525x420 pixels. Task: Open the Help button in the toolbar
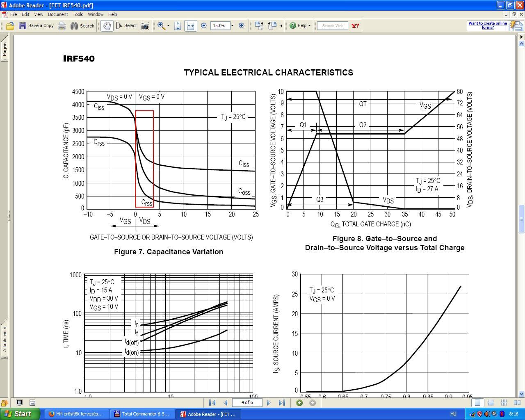coord(300,25)
